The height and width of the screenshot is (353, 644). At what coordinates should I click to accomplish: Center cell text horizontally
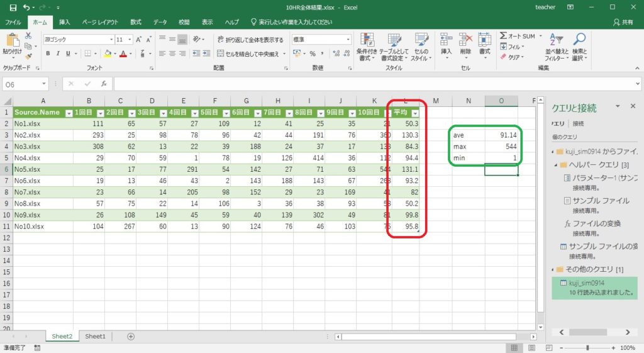pos(172,53)
